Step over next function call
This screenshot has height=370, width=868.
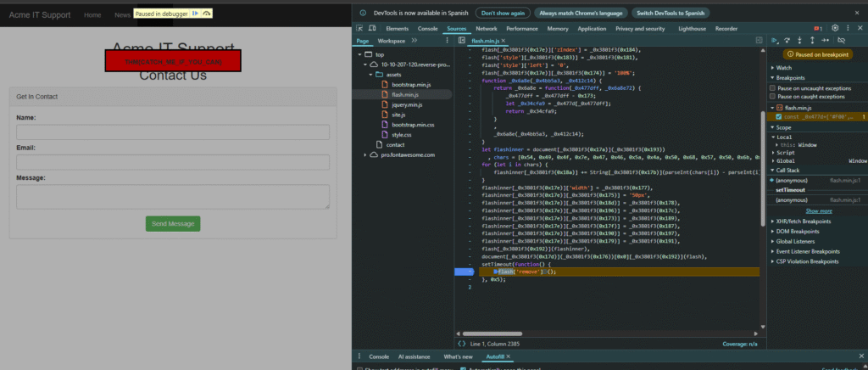pyautogui.click(x=787, y=40)
